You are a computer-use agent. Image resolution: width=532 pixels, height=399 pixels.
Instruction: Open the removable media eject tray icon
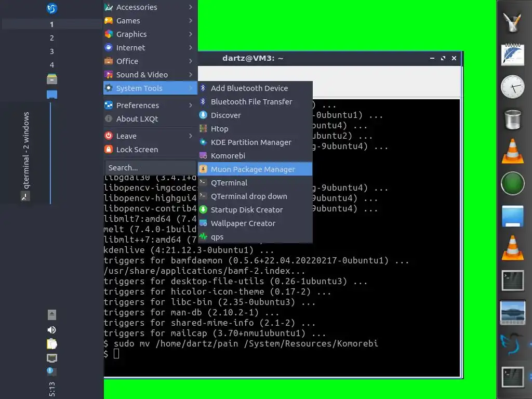[51, 315]
